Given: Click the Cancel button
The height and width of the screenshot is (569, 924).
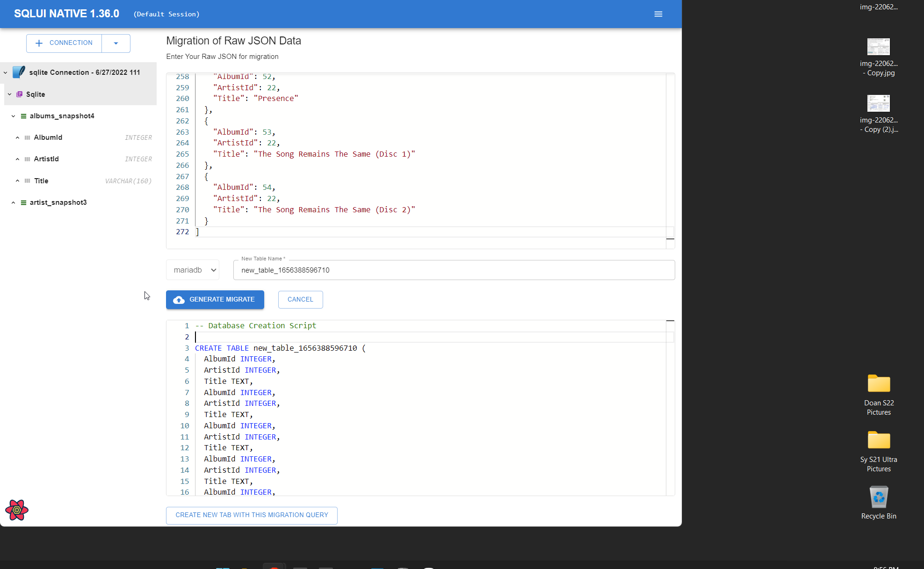Looking at the screenshot, I should coord(300,300).
